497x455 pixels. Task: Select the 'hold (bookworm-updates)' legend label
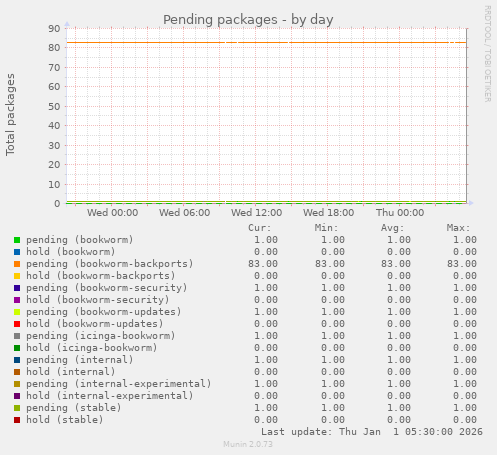click(x=95, y=324)
